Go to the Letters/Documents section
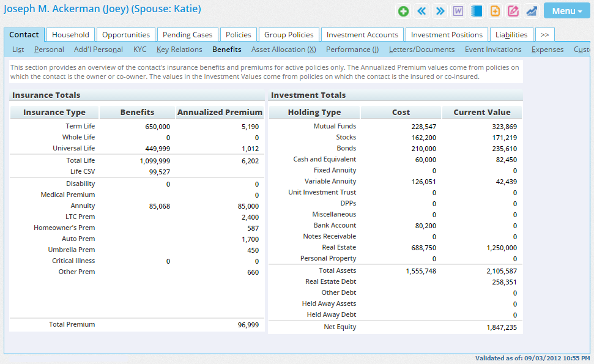The height and width of the screenshot is (364, 594). [x=421, y=50]
